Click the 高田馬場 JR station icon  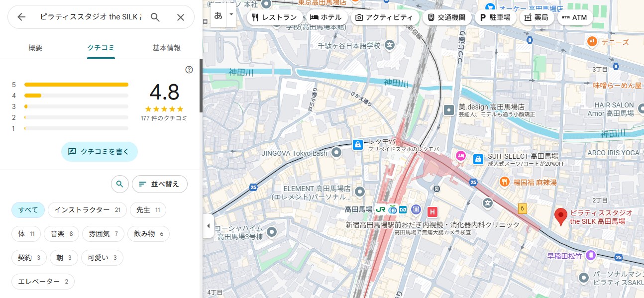[x=381, y=210]
